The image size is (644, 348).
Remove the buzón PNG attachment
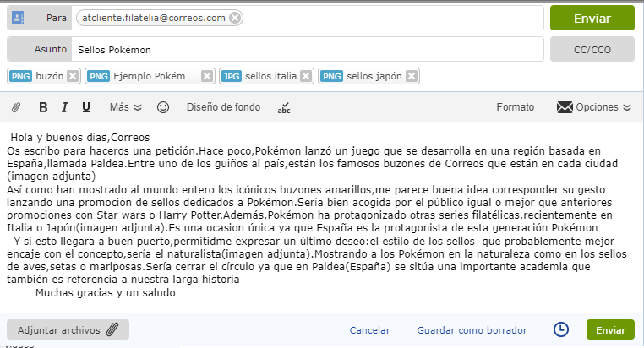pos(73,76)
